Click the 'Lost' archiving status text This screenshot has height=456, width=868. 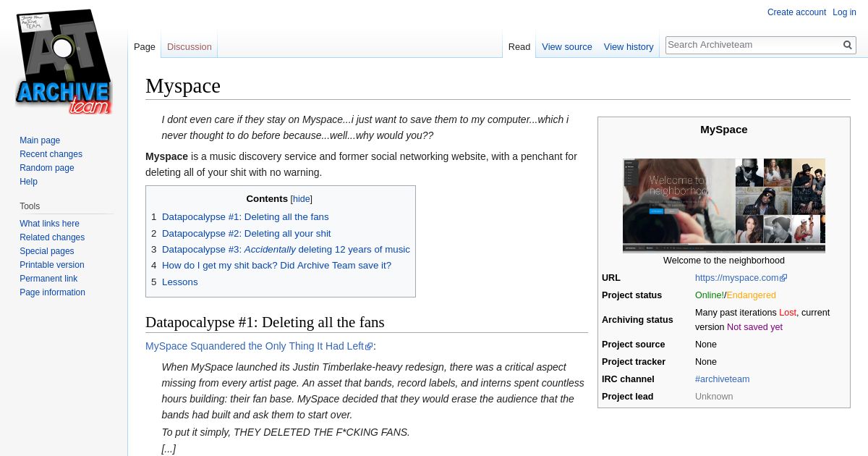click(787, 313)
